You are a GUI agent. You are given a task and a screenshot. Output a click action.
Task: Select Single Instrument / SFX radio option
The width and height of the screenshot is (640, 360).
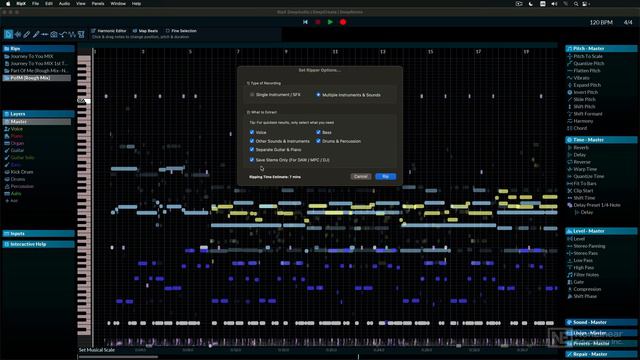pyautogui.click(x=252, y=95)
